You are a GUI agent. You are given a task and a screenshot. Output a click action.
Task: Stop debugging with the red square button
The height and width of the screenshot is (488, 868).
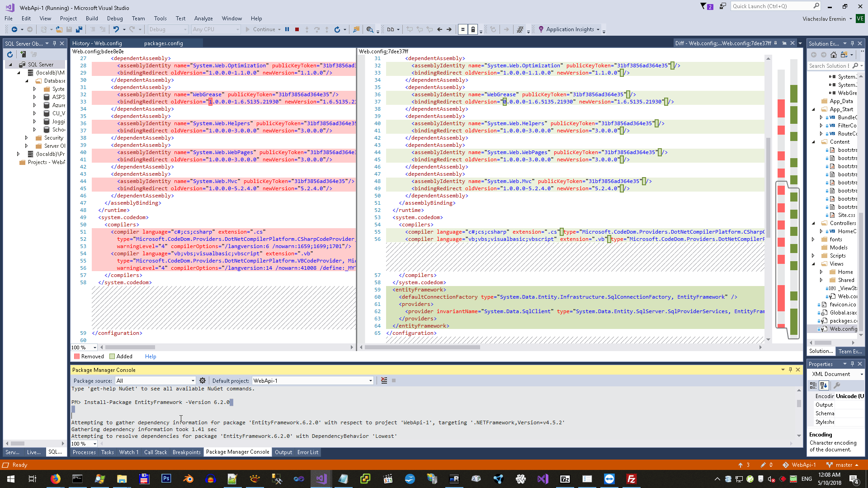coord(297,29)
